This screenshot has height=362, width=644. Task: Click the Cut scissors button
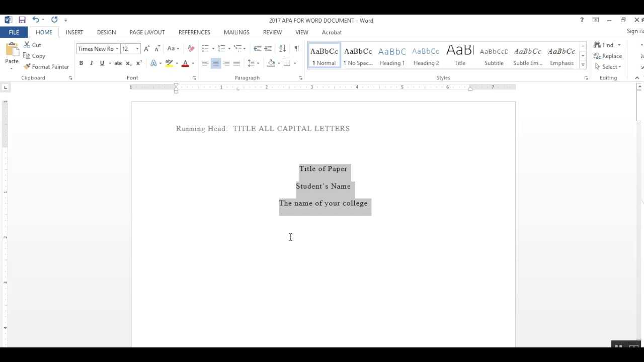point(33,45)
